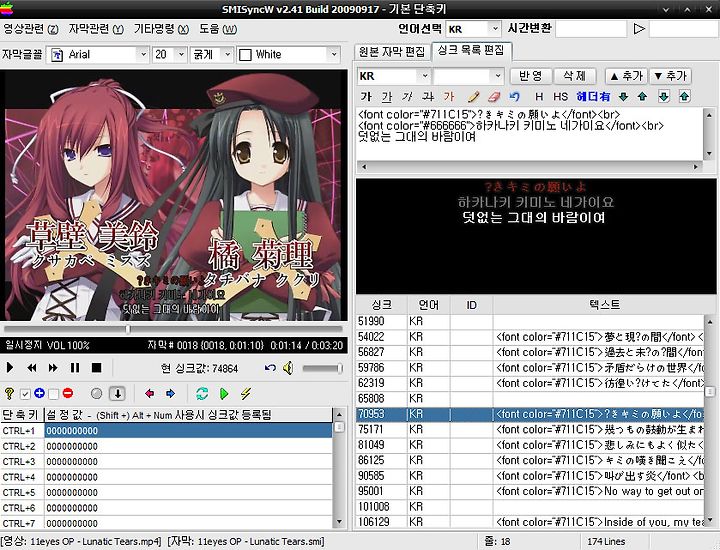The image size is (720, 550).
Task: Select sync row 75171
Action: click(530, 430)
